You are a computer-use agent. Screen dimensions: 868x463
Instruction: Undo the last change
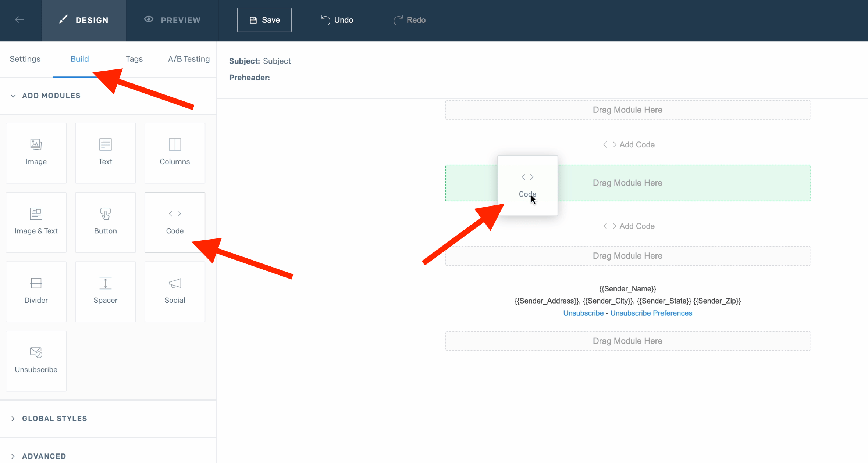(337, 20)
